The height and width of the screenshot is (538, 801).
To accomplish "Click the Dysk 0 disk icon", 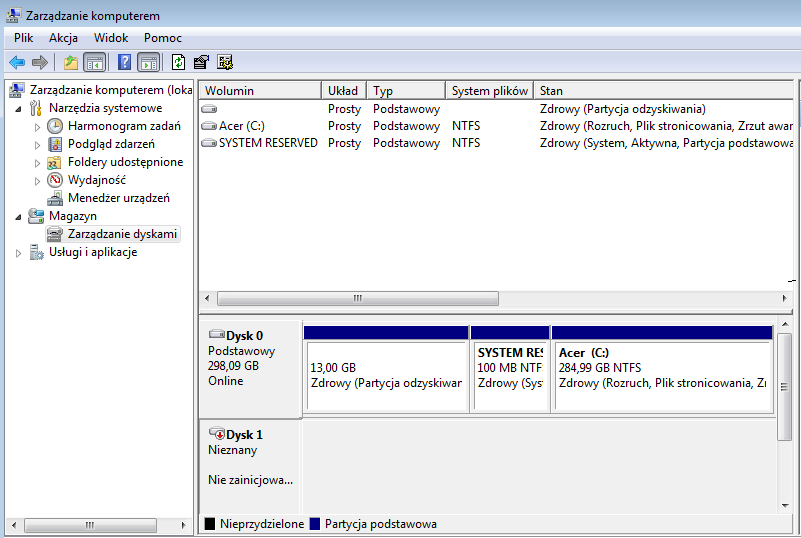I will coord(217,335).
